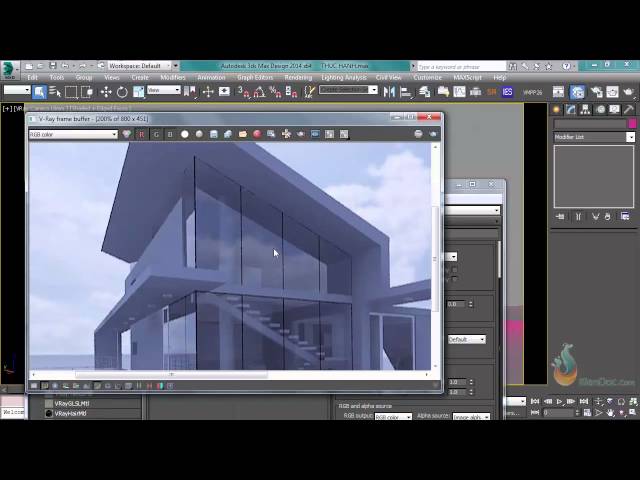
Task: Open the Workspace: Default dropdown
Action: (x=141, y=66)
